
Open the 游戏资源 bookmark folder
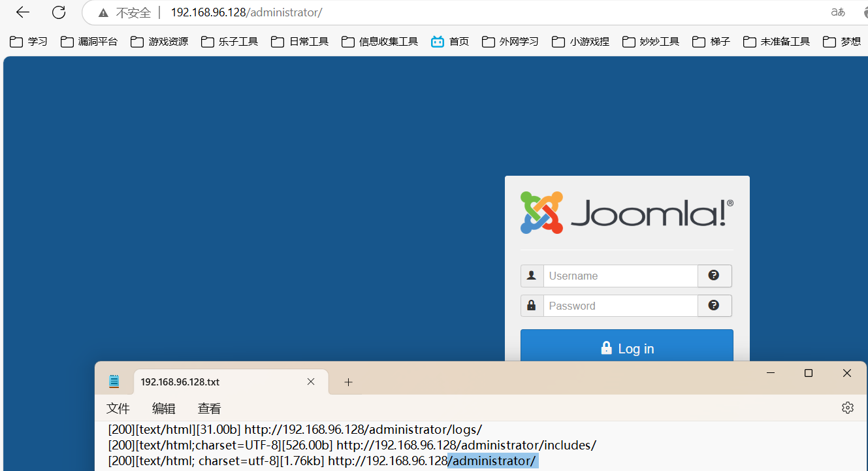click(159, 42)
